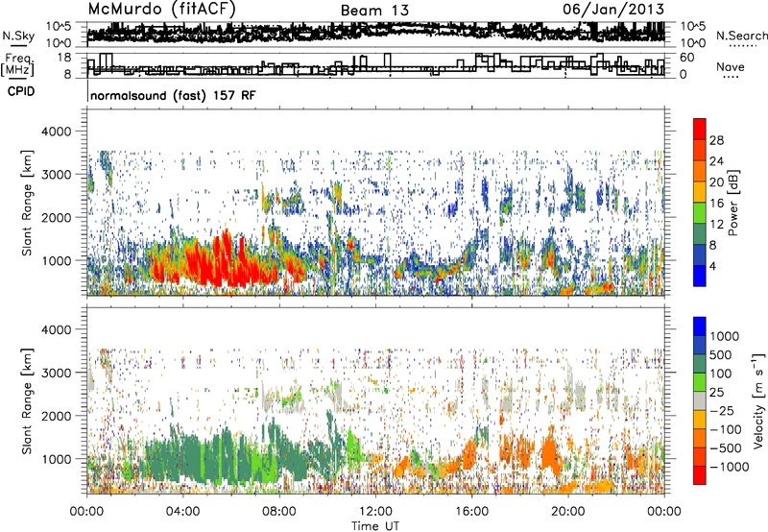The image size is (768, 532).
Task: Select the Beam 13 header label
Action: [x=374, y=11]
